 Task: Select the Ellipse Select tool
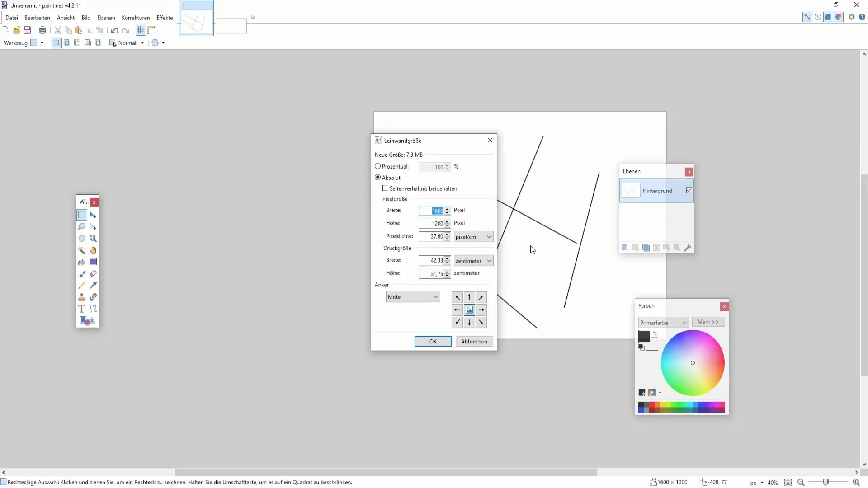[x=82, y=239]
